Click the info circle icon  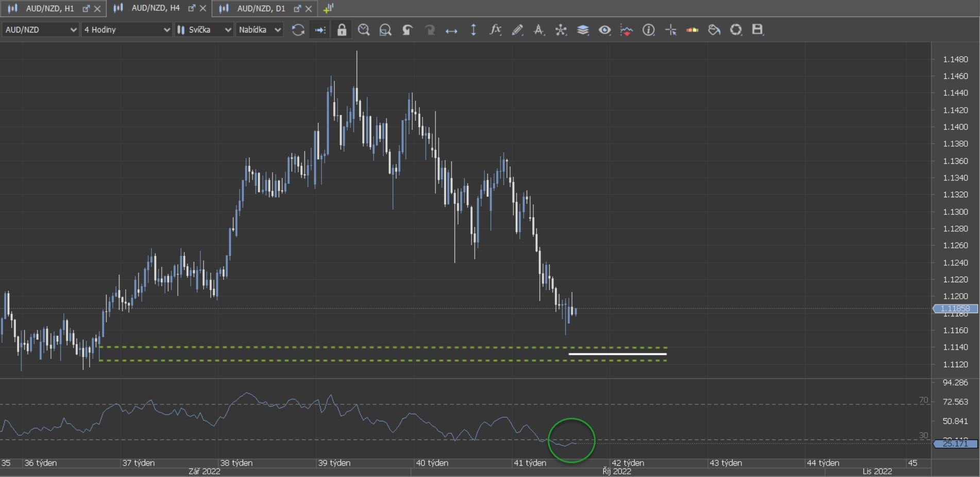tap(648, 30)
